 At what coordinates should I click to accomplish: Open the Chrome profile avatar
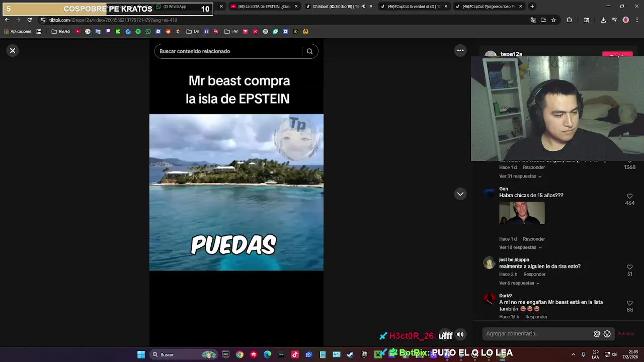[625, 20]
